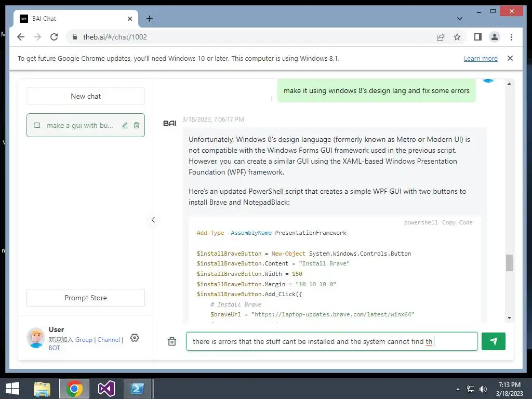Screen dimensions: 532x399
Task: Select the 'make a gui with bu...' conversation
Action: [x=80, y=125]
